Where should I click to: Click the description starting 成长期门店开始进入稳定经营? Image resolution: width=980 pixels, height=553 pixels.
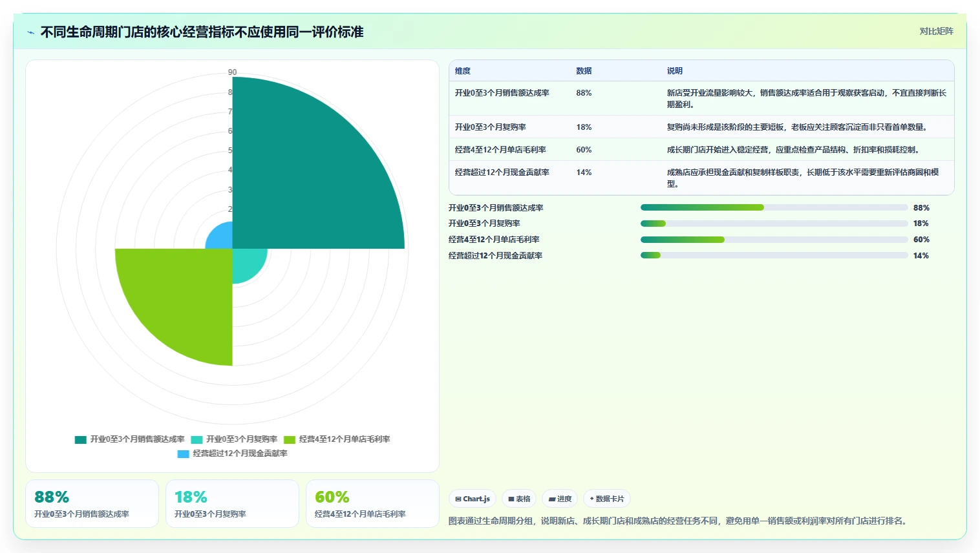tap(794, 150)
